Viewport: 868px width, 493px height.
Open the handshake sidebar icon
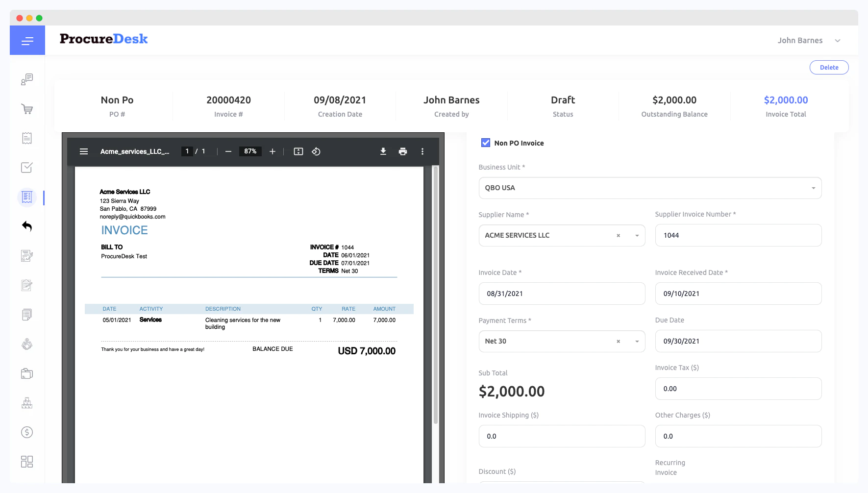coord(27,344)
